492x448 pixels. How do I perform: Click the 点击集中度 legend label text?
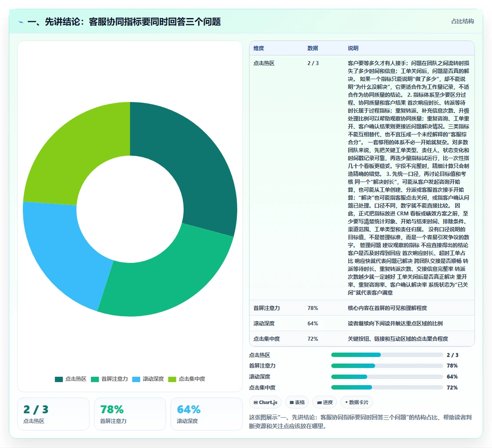(x=192, y=379)
